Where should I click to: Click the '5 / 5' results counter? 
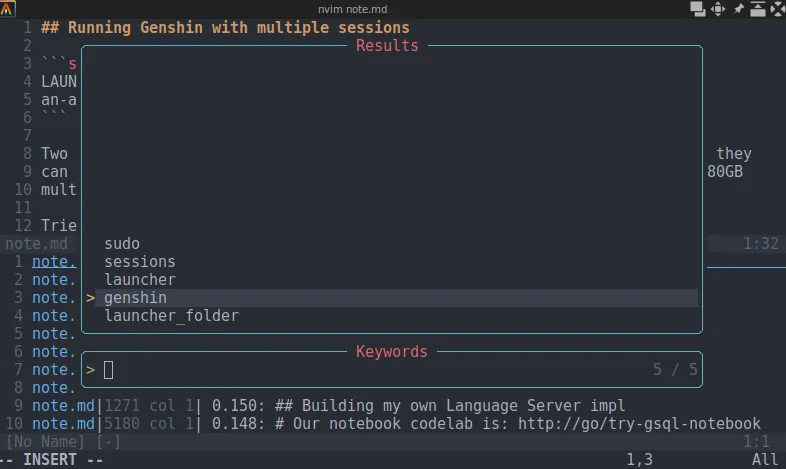(675, 370)
